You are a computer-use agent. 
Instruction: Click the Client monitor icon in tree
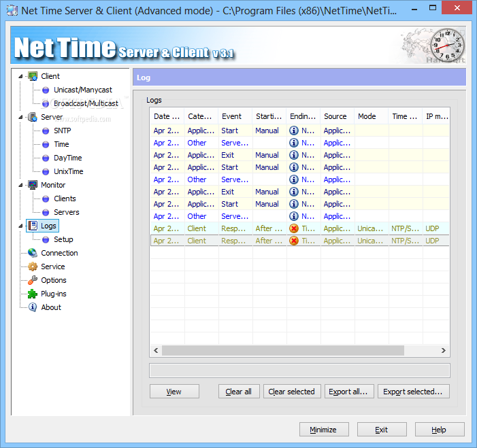(x=33, y=76)
